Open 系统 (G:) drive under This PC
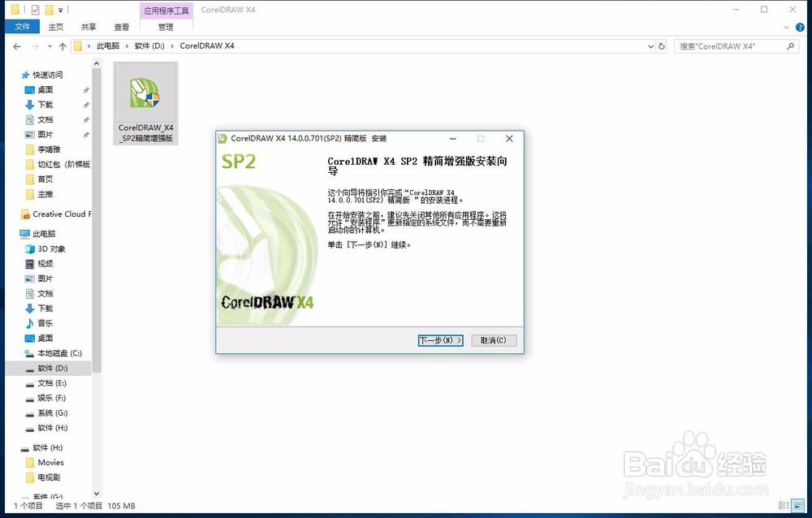This screenshot has height=518, width=812. click(x=52, y=412)
